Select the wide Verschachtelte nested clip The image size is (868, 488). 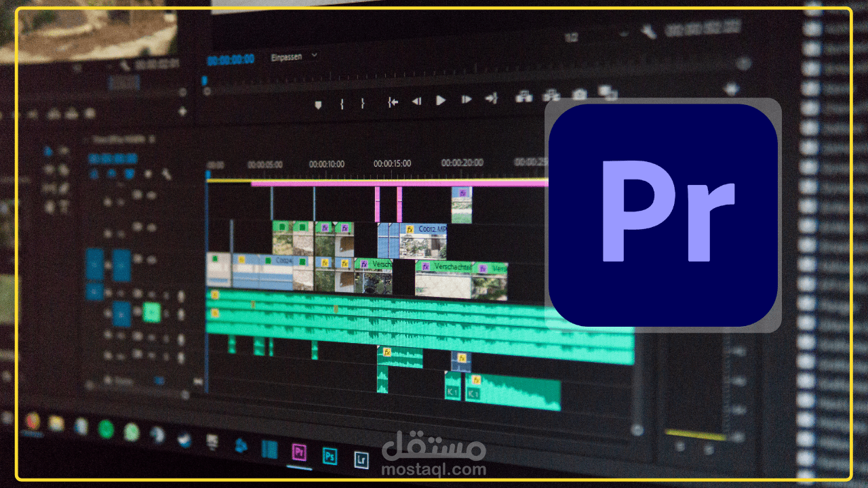[445, 279]
